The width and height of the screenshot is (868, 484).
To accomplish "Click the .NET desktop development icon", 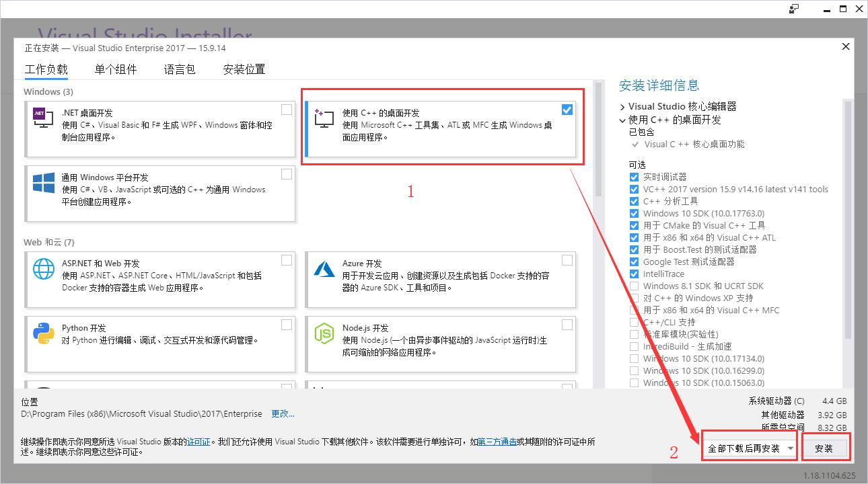I will click(43, 118).
